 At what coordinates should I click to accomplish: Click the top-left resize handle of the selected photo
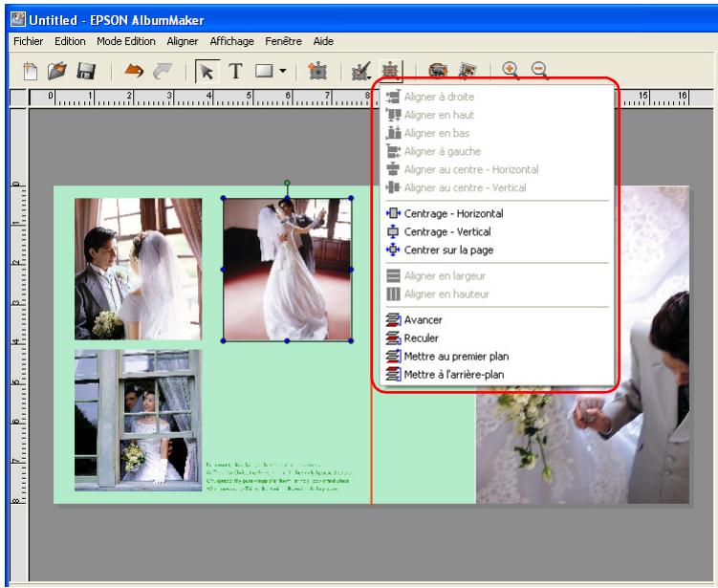click(x=223, y=198)
